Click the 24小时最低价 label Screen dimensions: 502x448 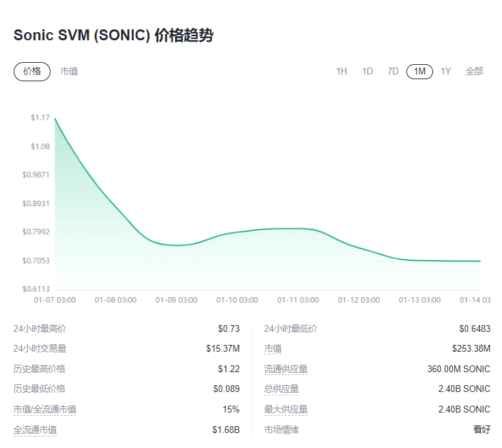coord(290,329)
